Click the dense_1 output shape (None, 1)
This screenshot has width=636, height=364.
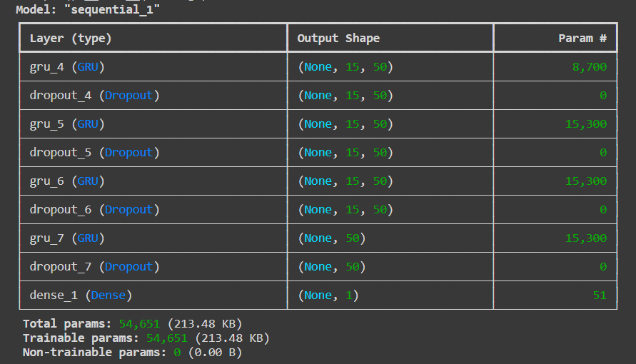click(x=328, y=295)
